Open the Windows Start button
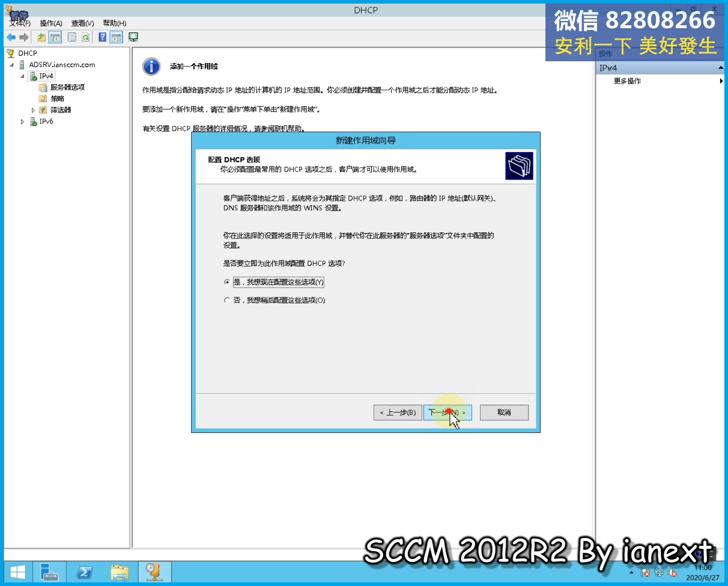 17,572
